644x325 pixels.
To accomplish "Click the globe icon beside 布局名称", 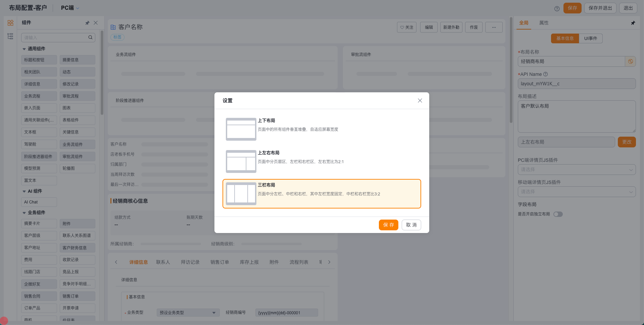I will (x=630, y=61).
